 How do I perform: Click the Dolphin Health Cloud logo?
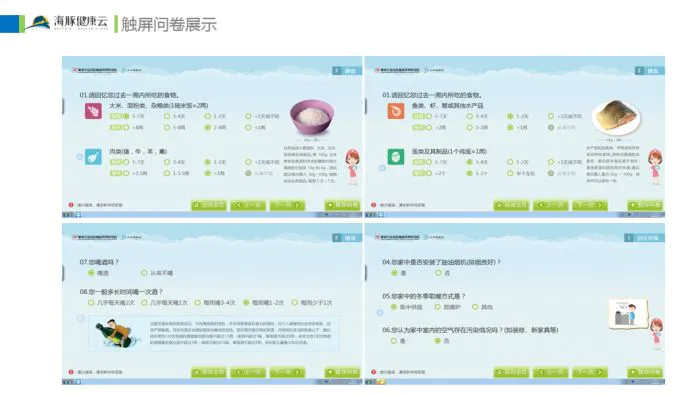[x=67, y=23]
